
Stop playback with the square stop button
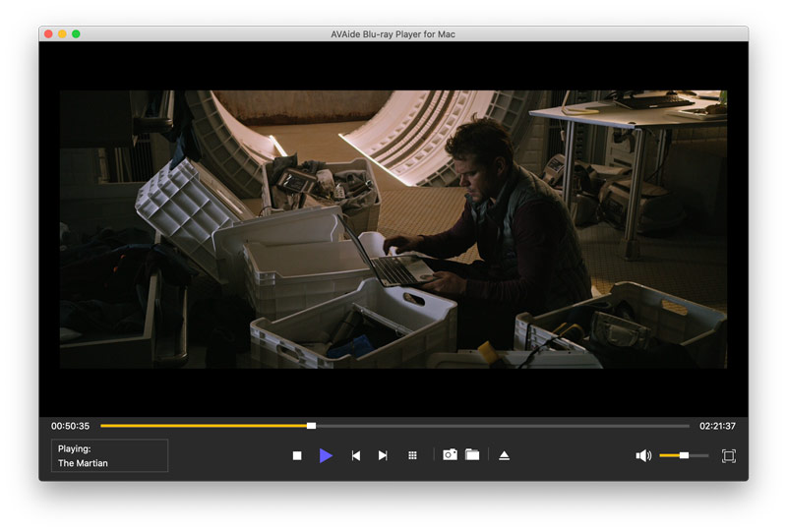(297, 455)
